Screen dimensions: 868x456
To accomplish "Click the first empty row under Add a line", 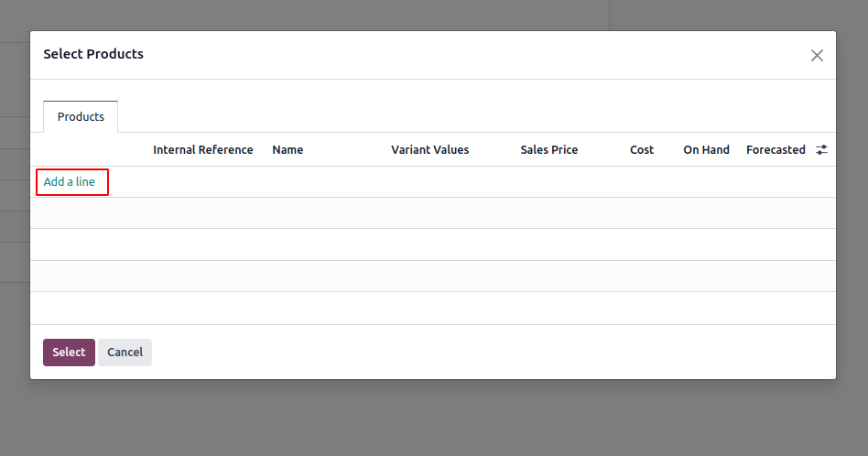I will point(432,213).
